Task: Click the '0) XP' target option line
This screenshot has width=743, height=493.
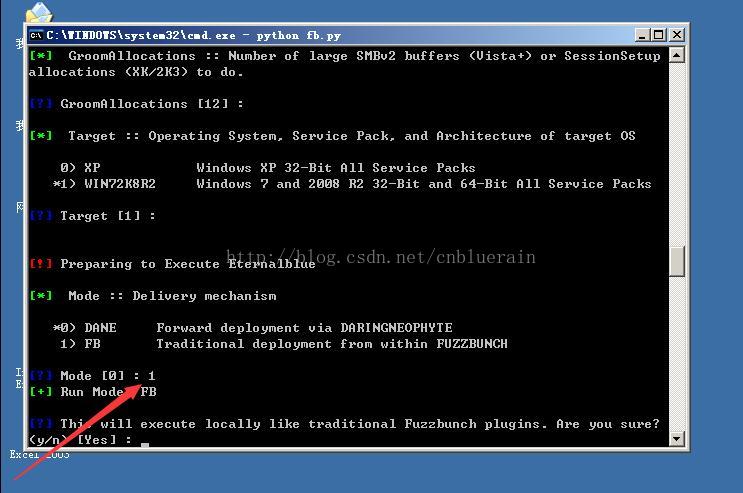Action: tap(268, 168)
